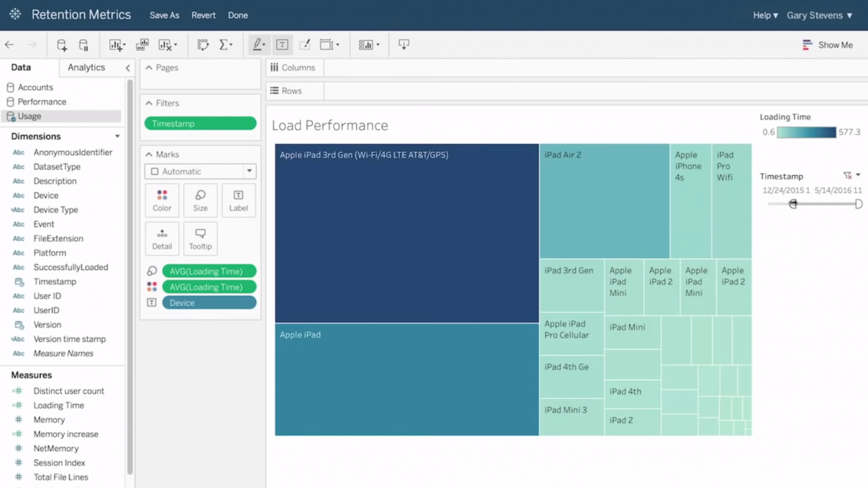This screenshot has width=868, height=488.
Task: Open the Automatic mark type dropdown
Action: (200, 171)
